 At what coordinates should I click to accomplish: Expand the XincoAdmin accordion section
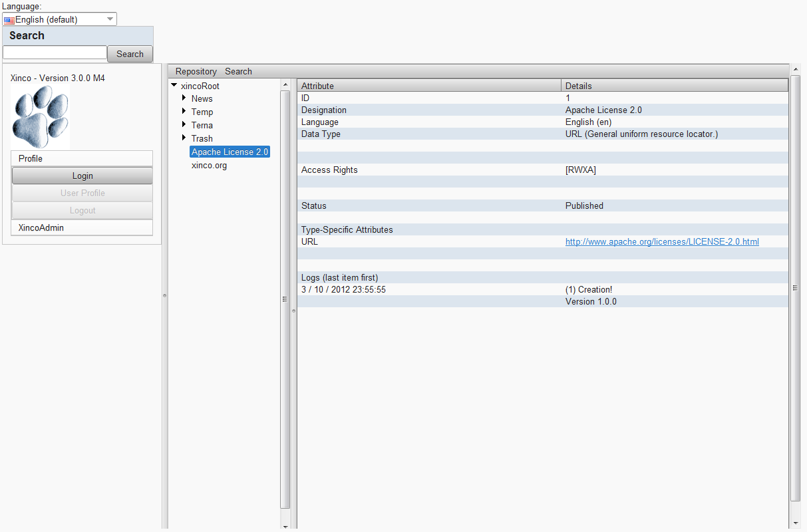coord(82,227)
